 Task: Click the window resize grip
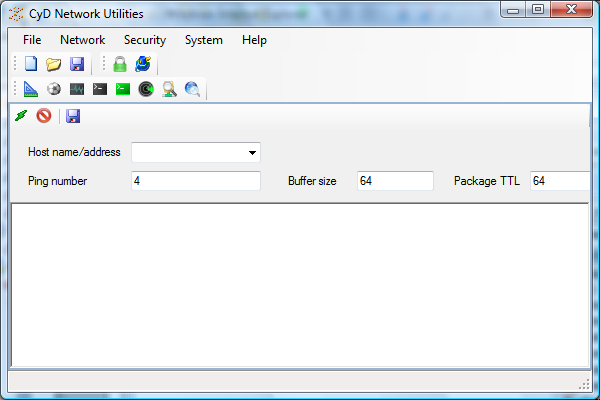584,384
